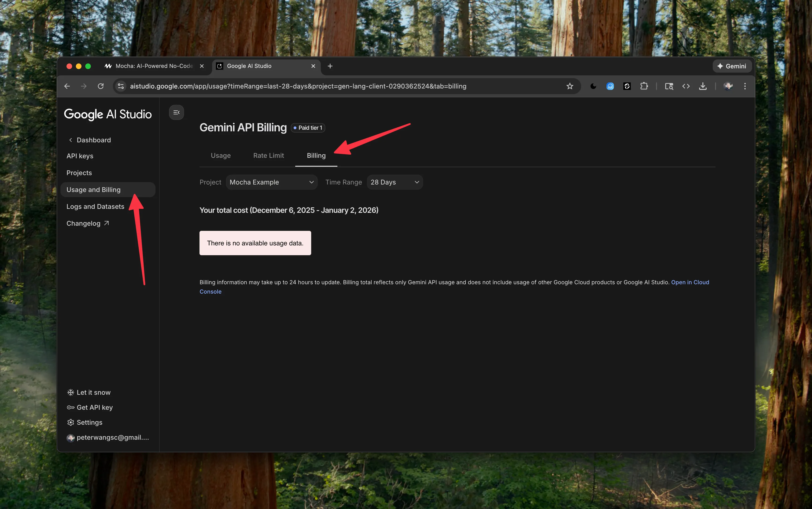
Task: Open the browser three-dot menu
Action: coord(745,86)
